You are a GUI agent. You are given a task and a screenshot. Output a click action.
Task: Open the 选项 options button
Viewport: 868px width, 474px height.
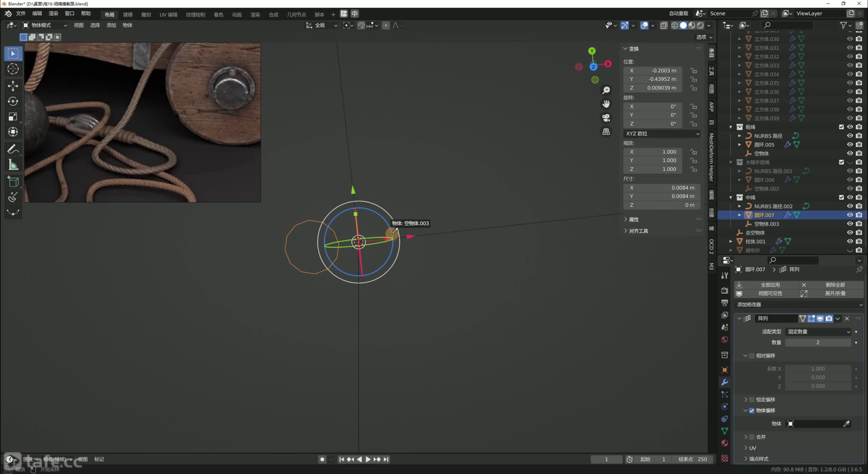click(704, 37)
